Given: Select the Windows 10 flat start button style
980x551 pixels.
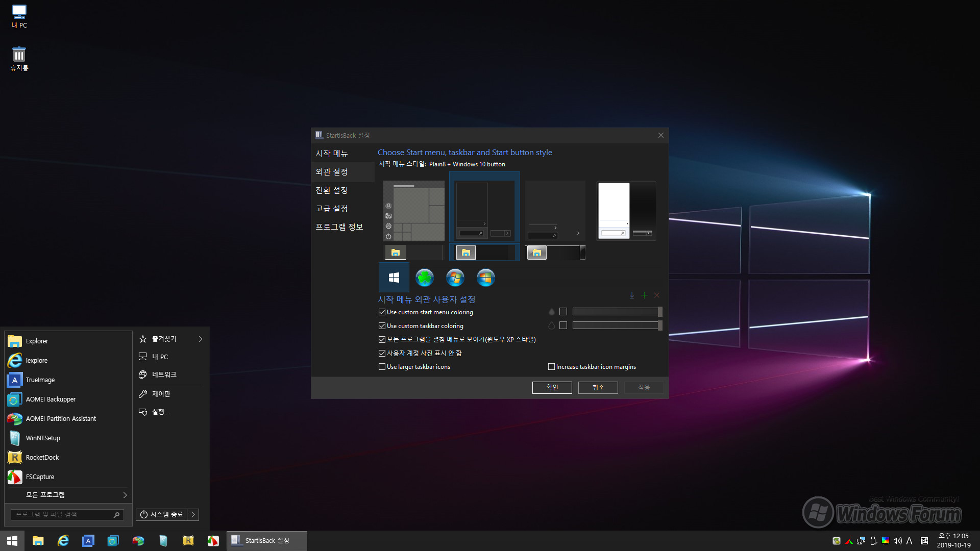Looking at the screenshot, I should (394, 278).
